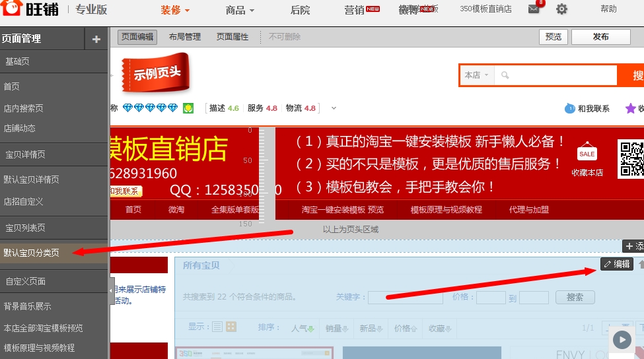Click the 示例页头 ribbon logo
This screenshot has height=359, width=644.
[156, 72]
